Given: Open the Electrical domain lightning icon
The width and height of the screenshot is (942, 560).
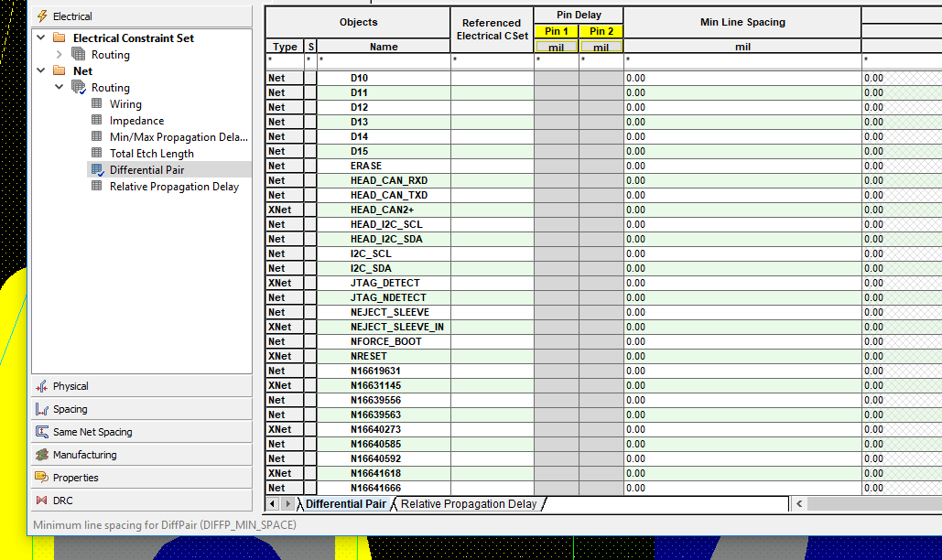Looking at the screenshot, I should (42, 16).
